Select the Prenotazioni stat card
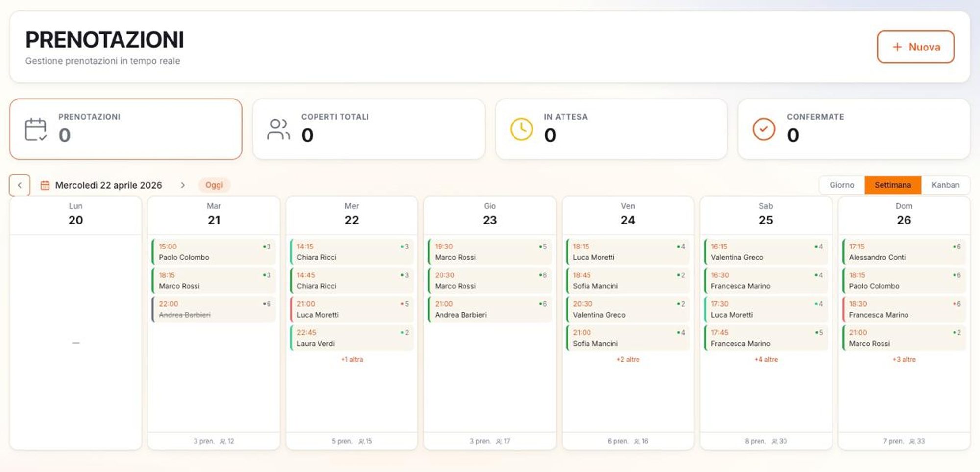The width and height of the screenshot is (980, 472). click(126, 129)
